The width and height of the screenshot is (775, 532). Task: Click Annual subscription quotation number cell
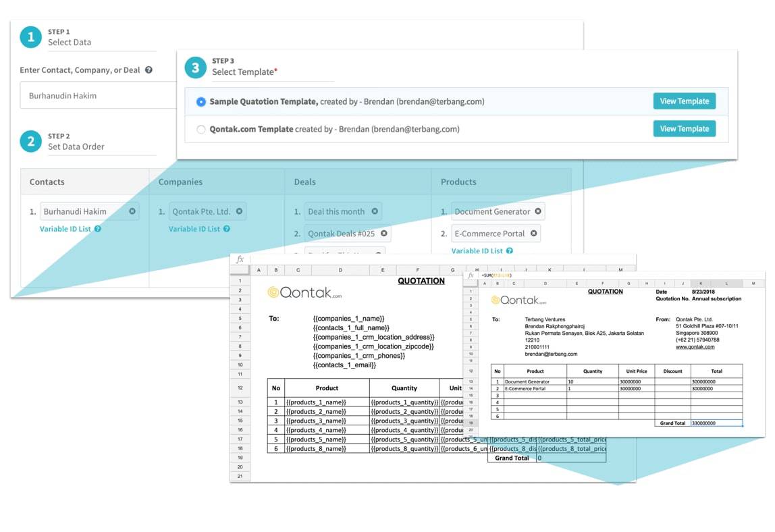point(716,298)
